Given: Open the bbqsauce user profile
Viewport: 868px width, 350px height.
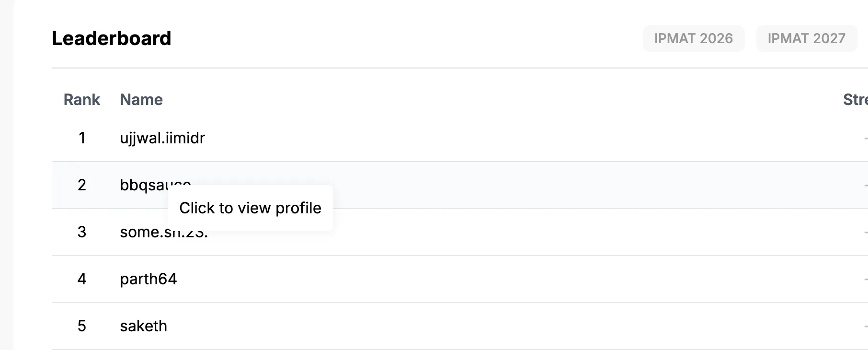Looking at the screenshot, I should (144, 185).
